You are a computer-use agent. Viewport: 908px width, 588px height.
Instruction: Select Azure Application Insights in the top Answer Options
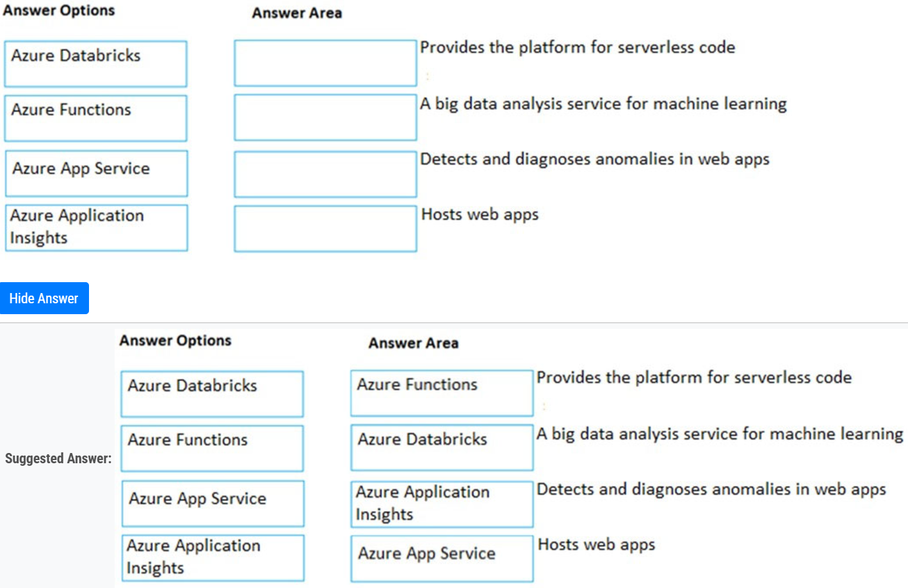96,228
